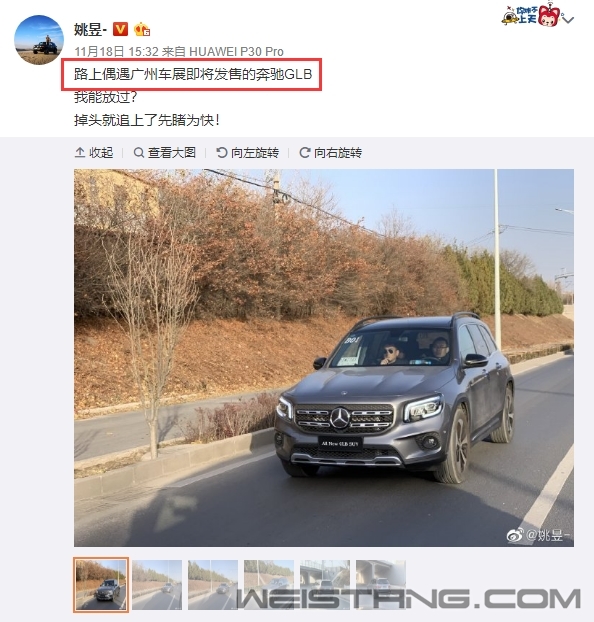The image size is (594, 622).
Task: Open 查看大图 to view the full image
Action: click(x=165, y=153)
